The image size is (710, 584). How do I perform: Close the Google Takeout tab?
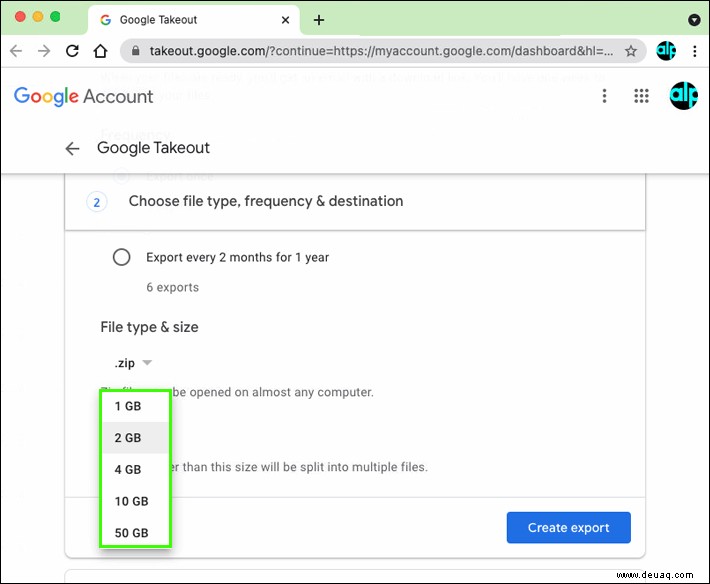pos(285,20)
